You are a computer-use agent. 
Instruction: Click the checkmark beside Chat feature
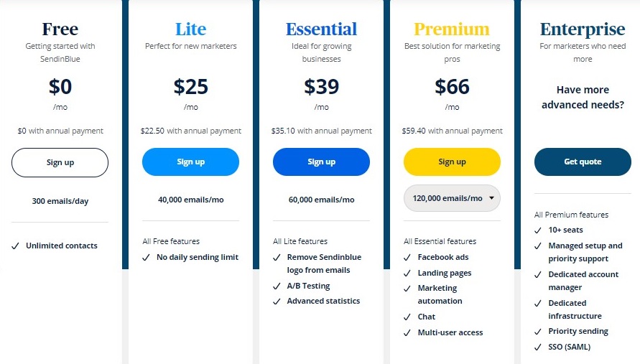407,317
